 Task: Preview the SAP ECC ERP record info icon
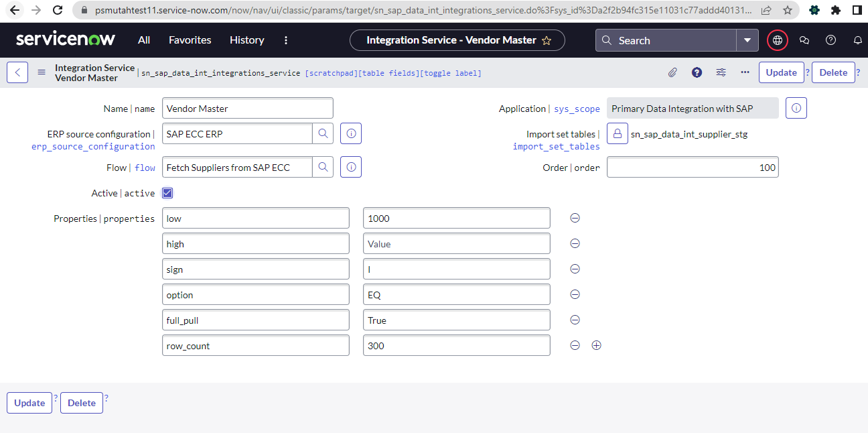click(x=351, y=134)
